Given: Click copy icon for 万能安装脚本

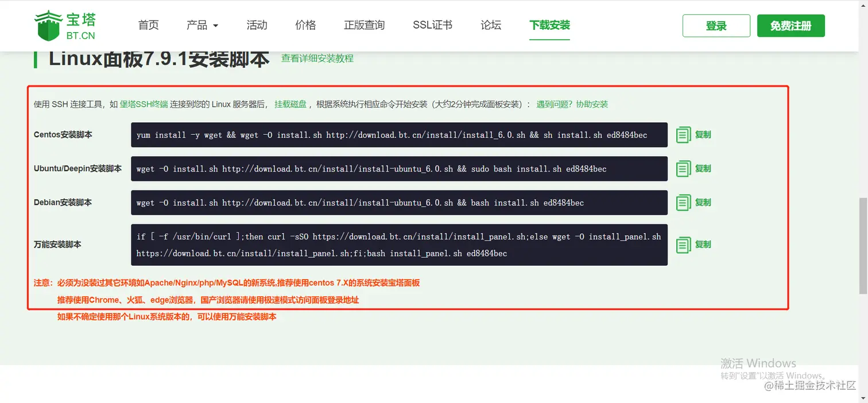Looking at the screenshot, I should pos(683,245).
